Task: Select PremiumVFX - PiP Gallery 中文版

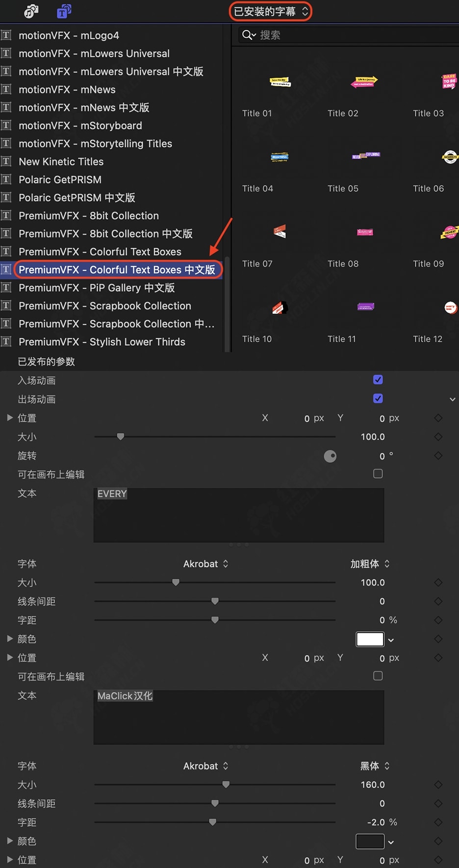Action: pos(97,288)
